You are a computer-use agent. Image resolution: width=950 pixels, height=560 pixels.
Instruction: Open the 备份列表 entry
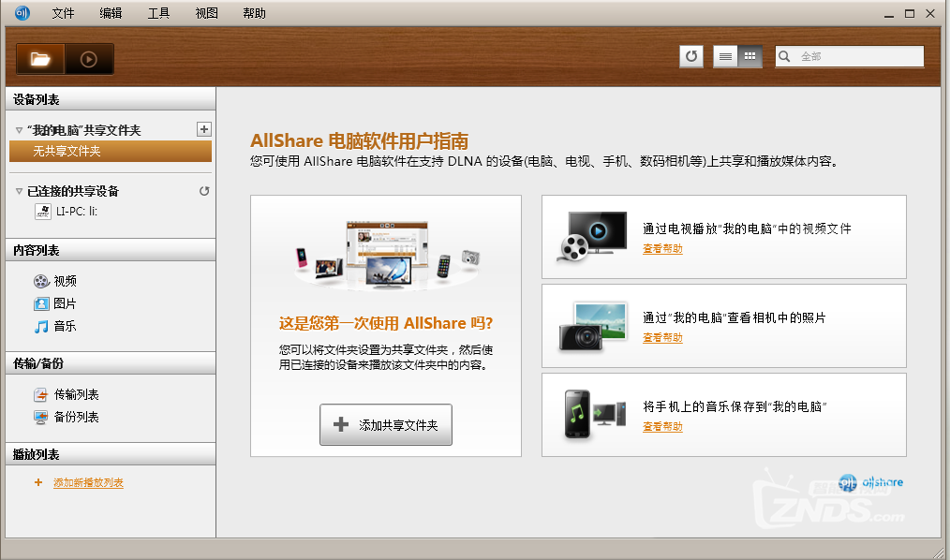[76, 417]
